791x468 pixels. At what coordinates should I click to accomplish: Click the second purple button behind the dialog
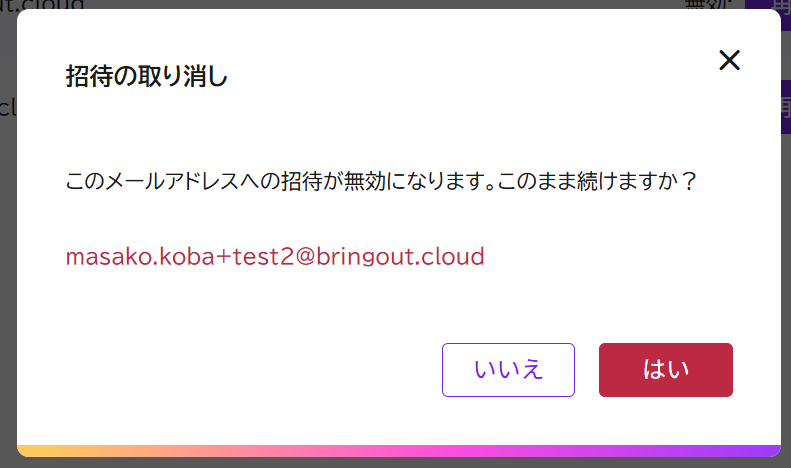point(785,107)
